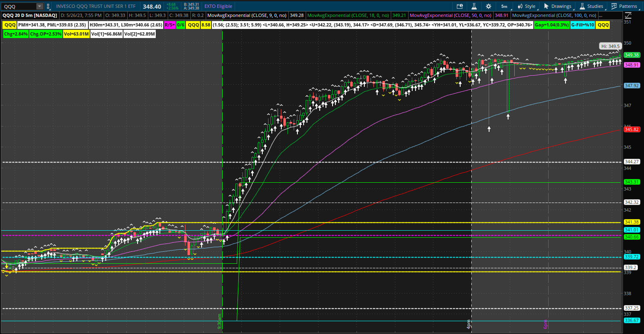
Task: Select the MovAvgExponential (CLOSE, 9) study label
Action: tap(247, 15)
